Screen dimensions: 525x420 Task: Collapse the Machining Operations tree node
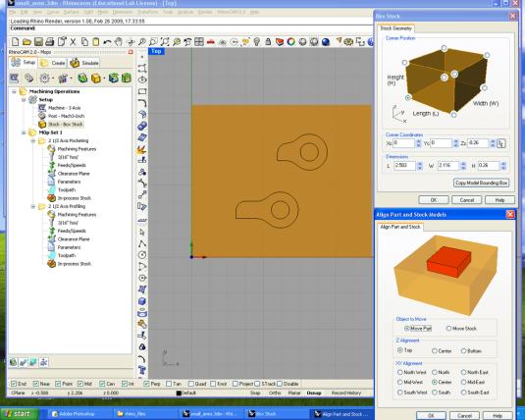pyautogui.click(x=14, y=91)
